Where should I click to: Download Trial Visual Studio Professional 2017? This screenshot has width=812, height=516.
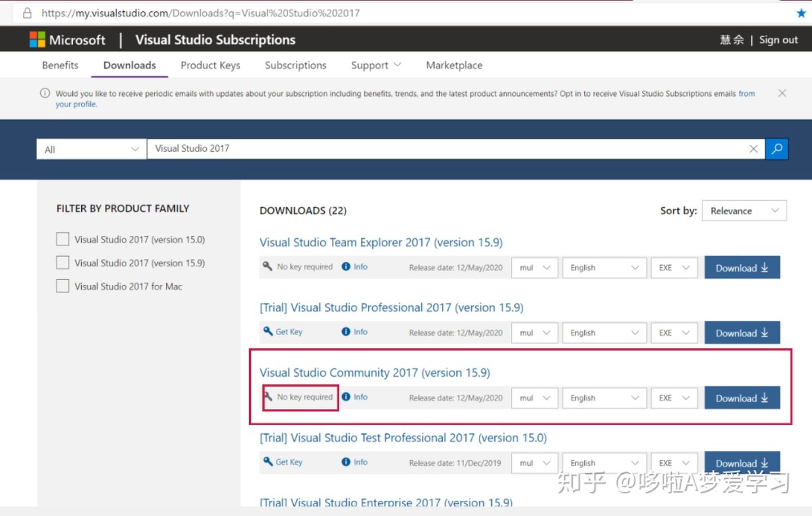pos(742,333)
